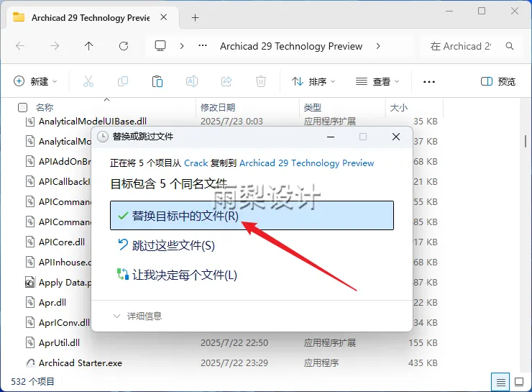Image resolution: width=532 pixels, height=392 pixels.
Task: Expand chevron after Archicad 29 Technology Preview breadcrumb
Action: 378,46
